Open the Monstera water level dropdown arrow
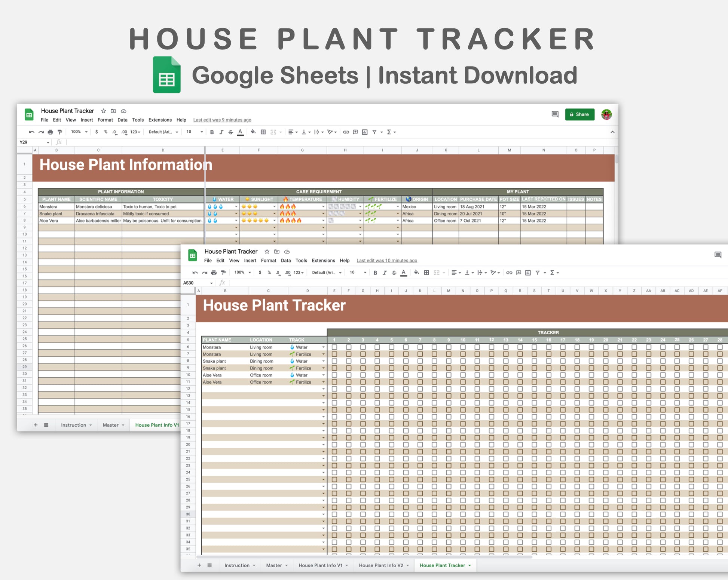This screenshot has width=728, height=580. tap(236, 207)
